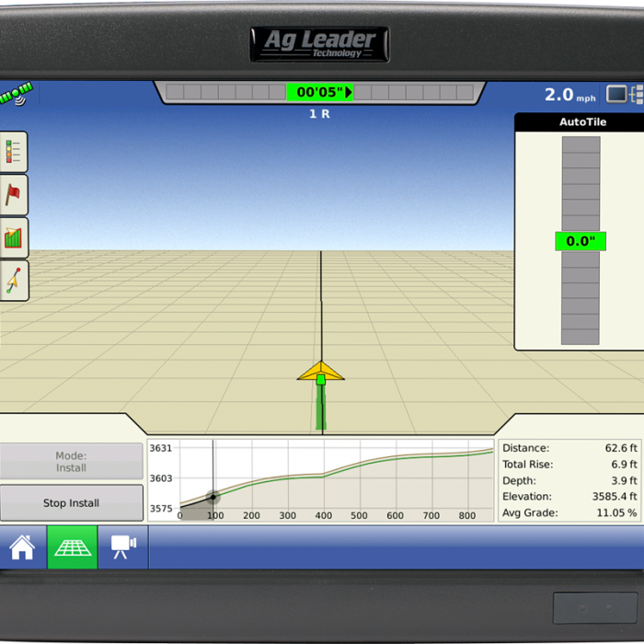Click the 3631 elevation axis label
The height and width of the screenshot is (644, 644).
(x=161, y=448)
